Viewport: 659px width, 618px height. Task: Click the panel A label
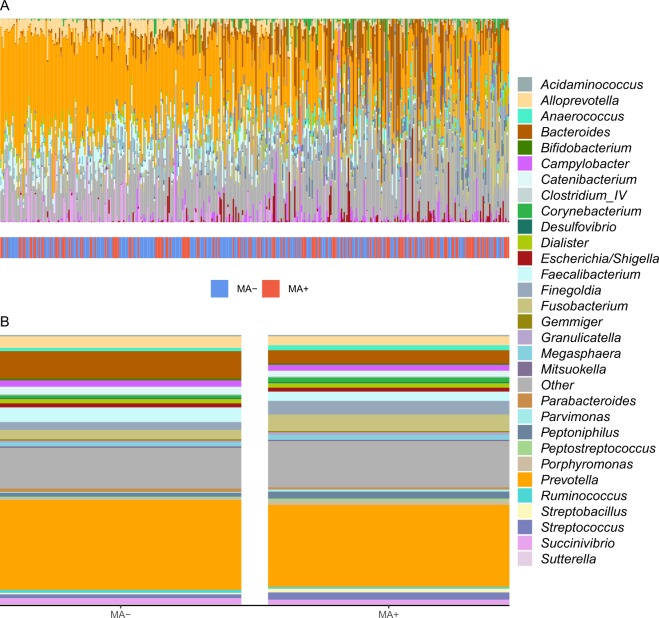click(7, 7)
